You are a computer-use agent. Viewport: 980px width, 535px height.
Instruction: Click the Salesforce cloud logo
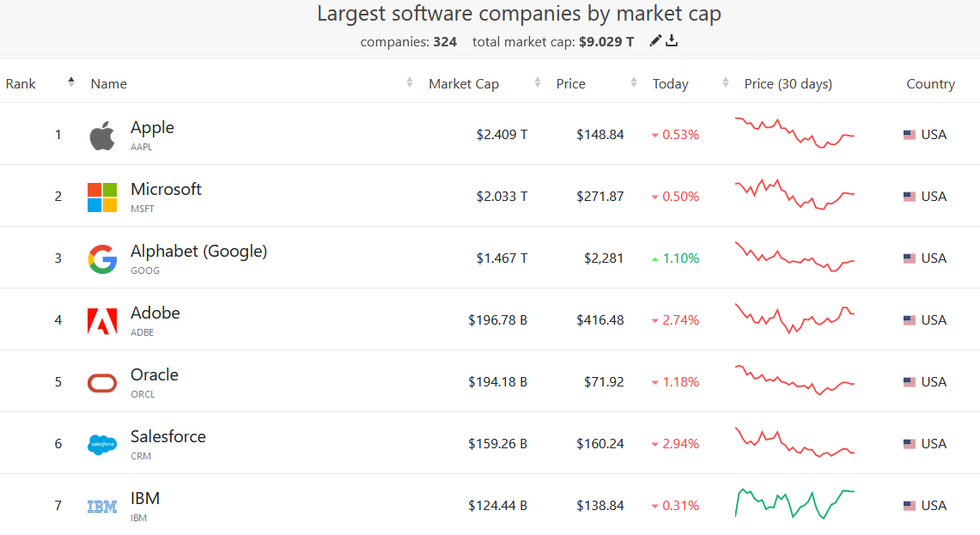click(x=102, y=444)
